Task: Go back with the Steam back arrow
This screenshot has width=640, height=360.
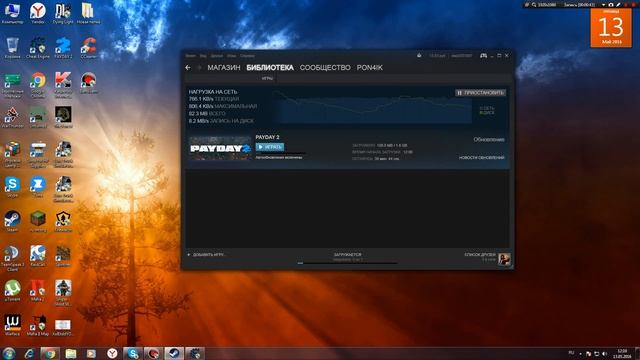Action: 188,68
